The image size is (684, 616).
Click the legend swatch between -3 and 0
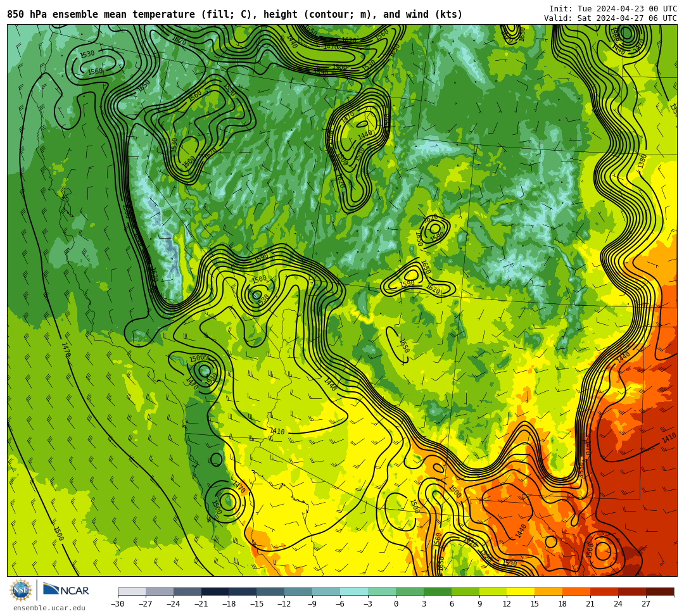[382, 591]
